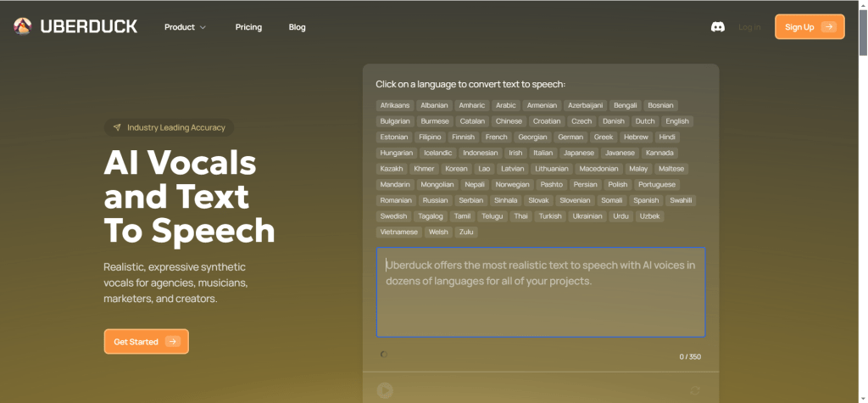Click the refresh icon below text box
868x403 pixels.
point(695,390)
